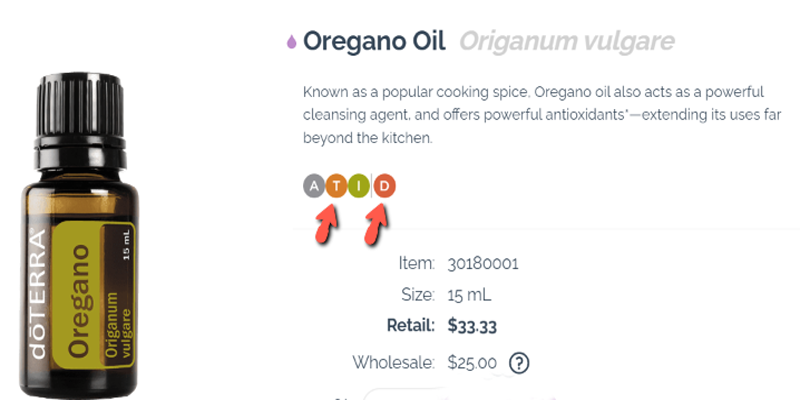Click the item number 30180001
Image resolution: width=800 pixels, height=400 pixels.
[x=483, y=264]
